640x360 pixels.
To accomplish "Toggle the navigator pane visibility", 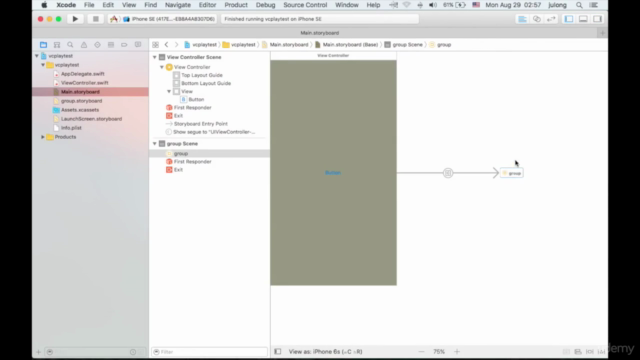I will pos(569,19).
